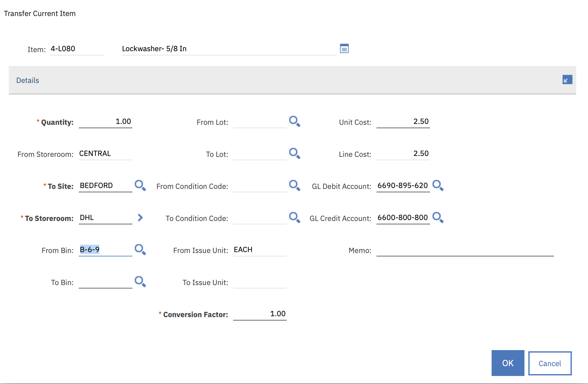588x384 pixels.
Task: Cancel the transfer dialog
Action: pyautogui.click(x=550, y=363)
